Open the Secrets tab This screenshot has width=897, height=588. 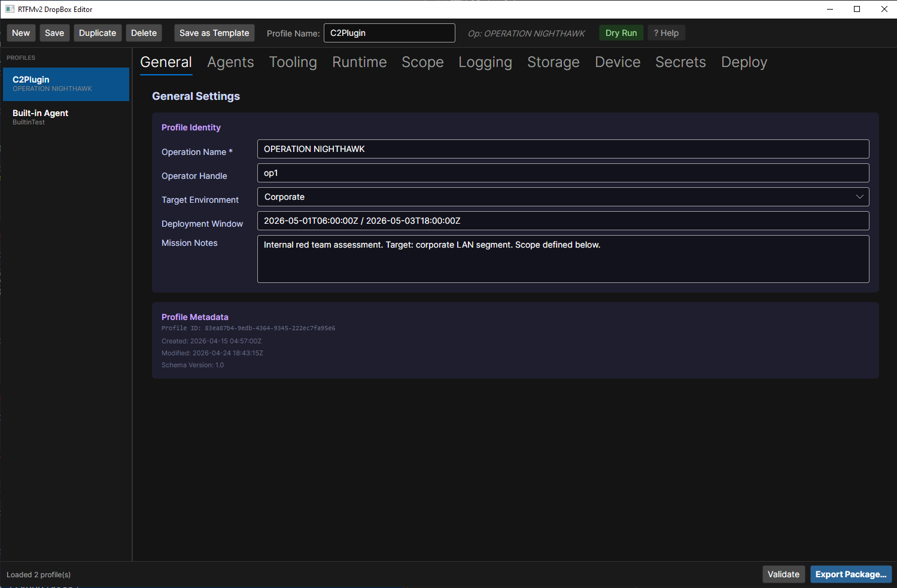tap(680, 62)
